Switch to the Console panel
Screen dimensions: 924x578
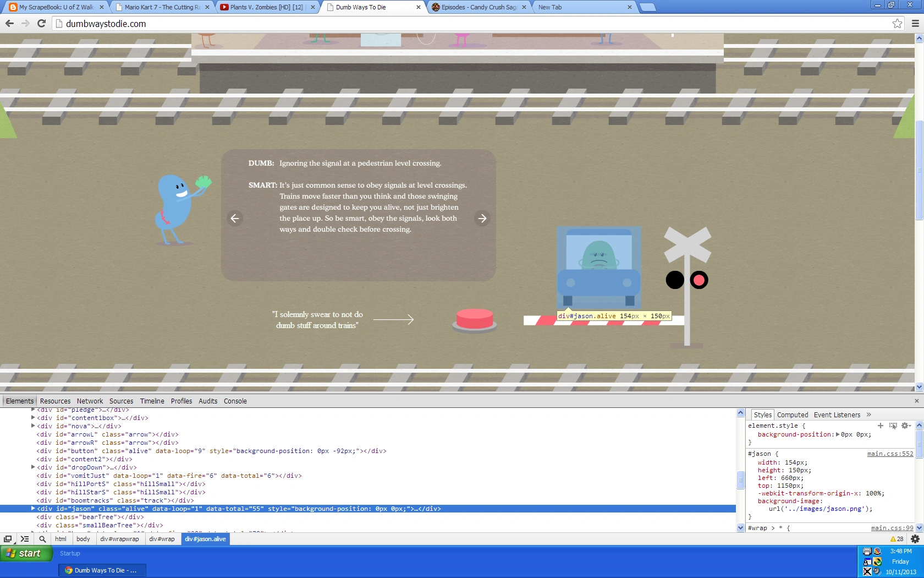235,401
